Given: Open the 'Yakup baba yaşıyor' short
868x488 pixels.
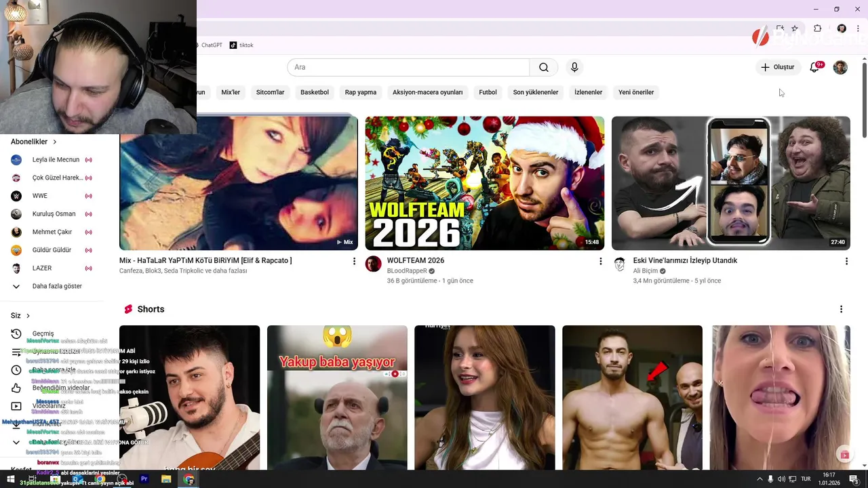Looking at the screenshot, I should coord(337,398).
